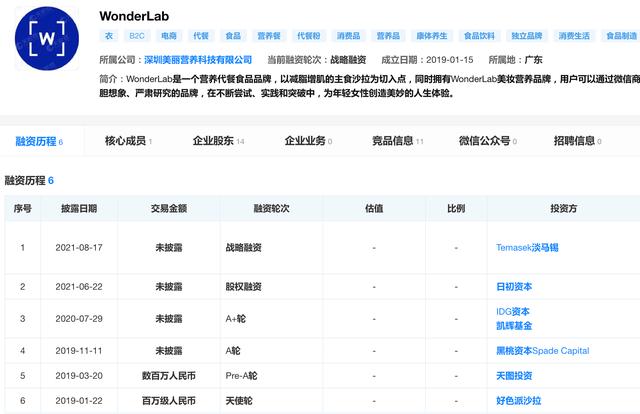The height and width of the screenshot is (414, 640).
Task: Click the 融资历程 6 section heading
Action: (x=29, y=180)
